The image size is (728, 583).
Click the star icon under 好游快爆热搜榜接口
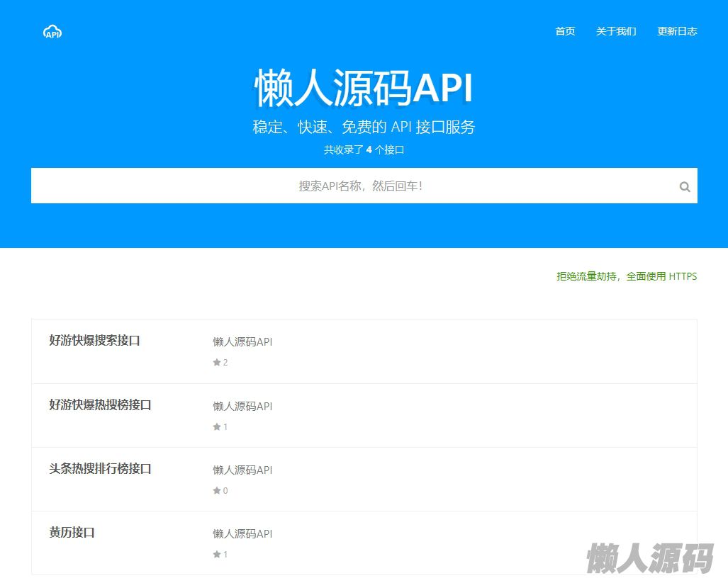click(x=217, y=427)
